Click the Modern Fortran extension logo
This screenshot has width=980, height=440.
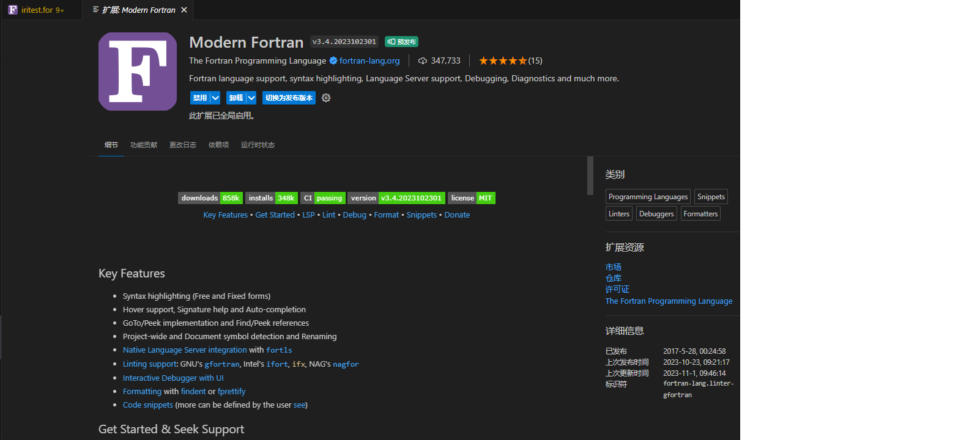(138, 71)
